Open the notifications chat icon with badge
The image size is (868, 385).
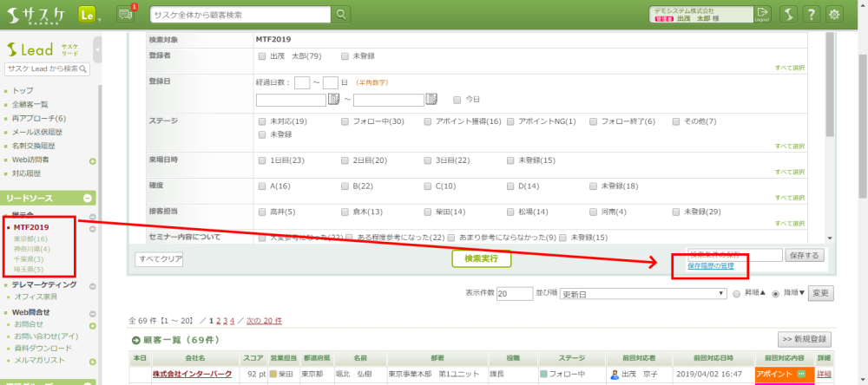[125, 14]
